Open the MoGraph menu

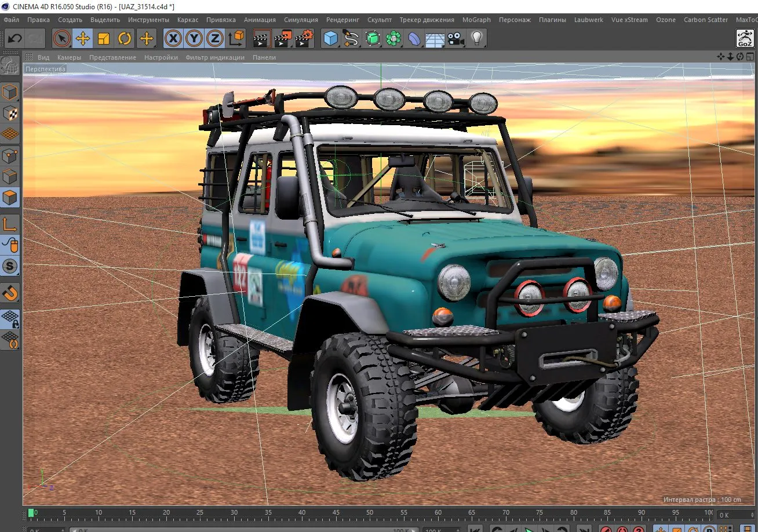476,20
